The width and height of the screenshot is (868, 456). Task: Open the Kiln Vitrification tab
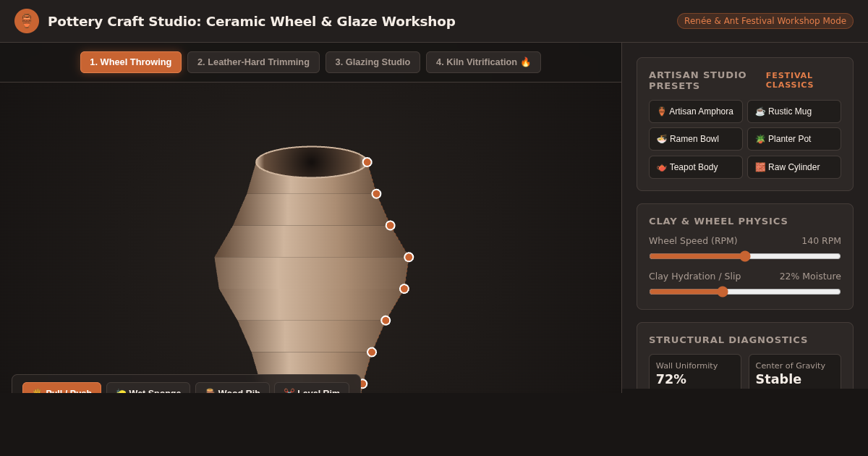tap(483, 62)
